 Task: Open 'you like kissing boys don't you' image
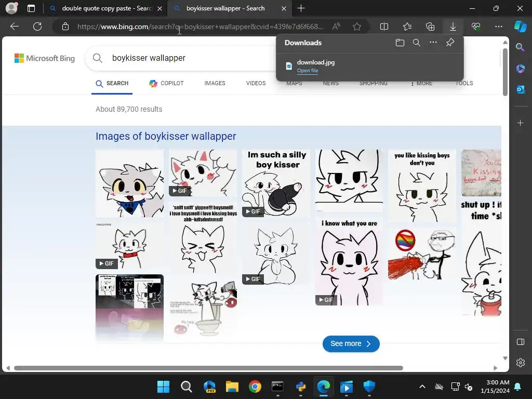[422, 186]
